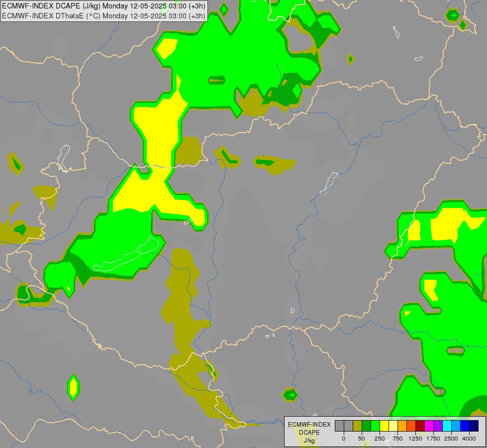Image resolution: width=487 pixels, height=448 pixels.
Task: Click the pale yellow legend swatch
Action: (393, 426)
